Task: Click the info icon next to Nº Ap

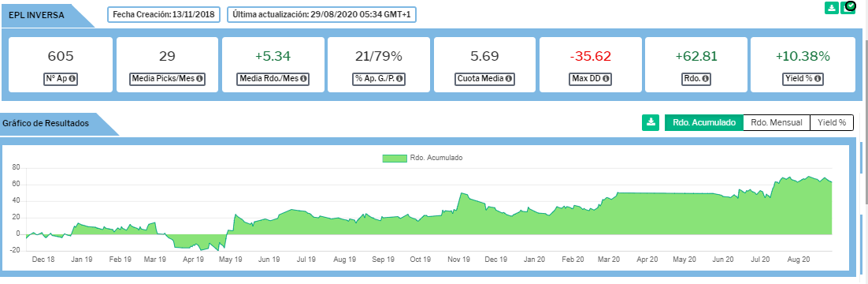Action: coord(72,79)
